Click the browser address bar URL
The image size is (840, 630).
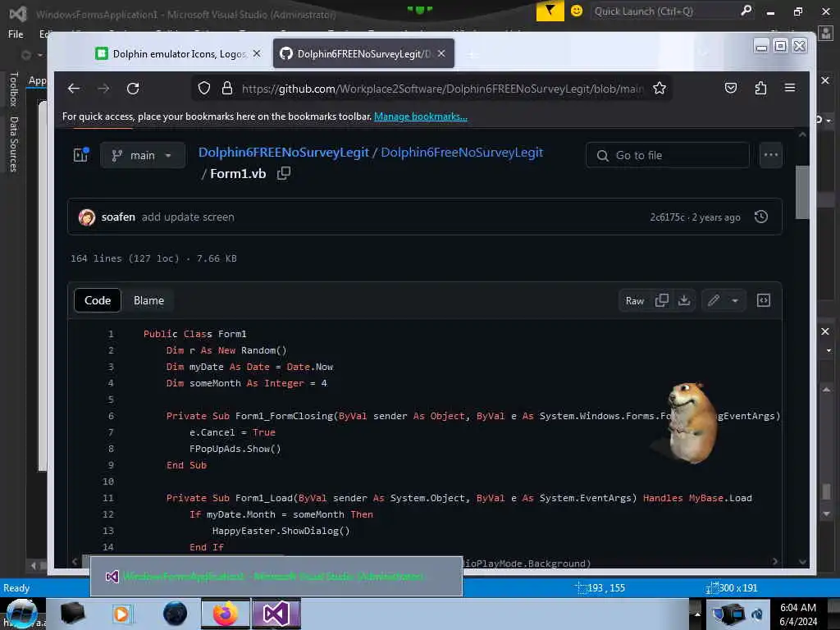pos(442,89)
